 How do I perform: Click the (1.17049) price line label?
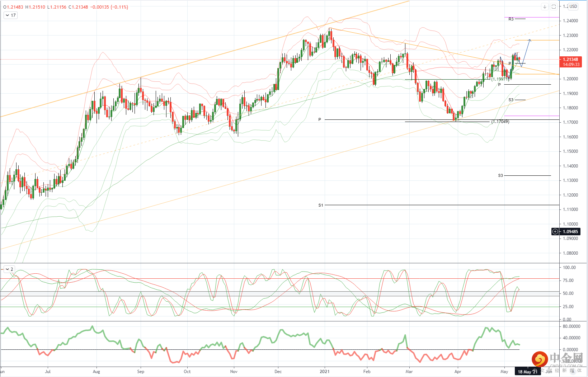[x=500, y=122]
